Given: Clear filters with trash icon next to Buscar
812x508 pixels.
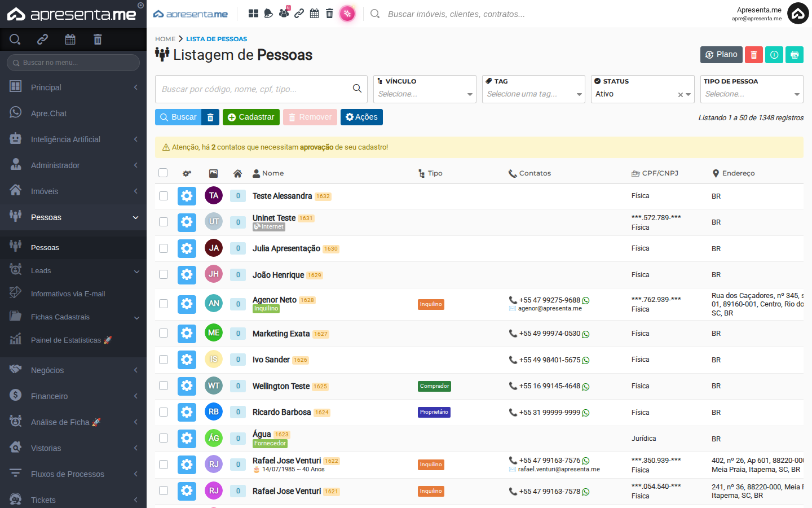Looking at the screenshot, I should (210, 117).
